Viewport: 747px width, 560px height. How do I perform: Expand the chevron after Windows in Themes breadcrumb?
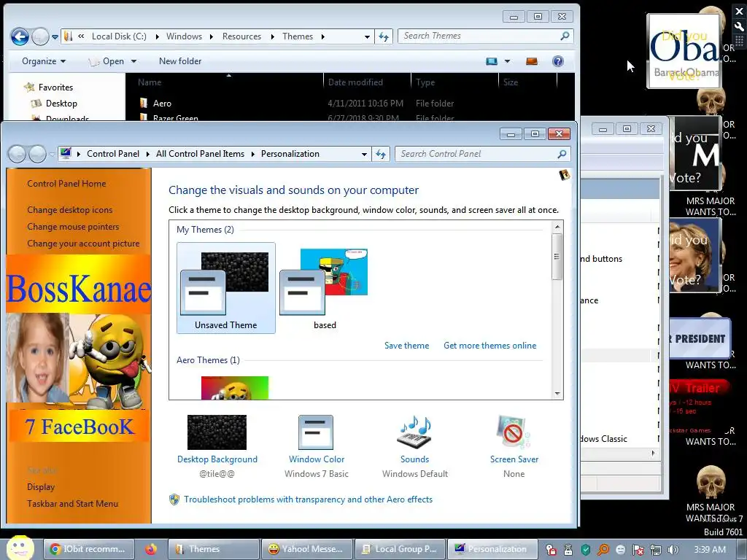(x=211, y=36)
